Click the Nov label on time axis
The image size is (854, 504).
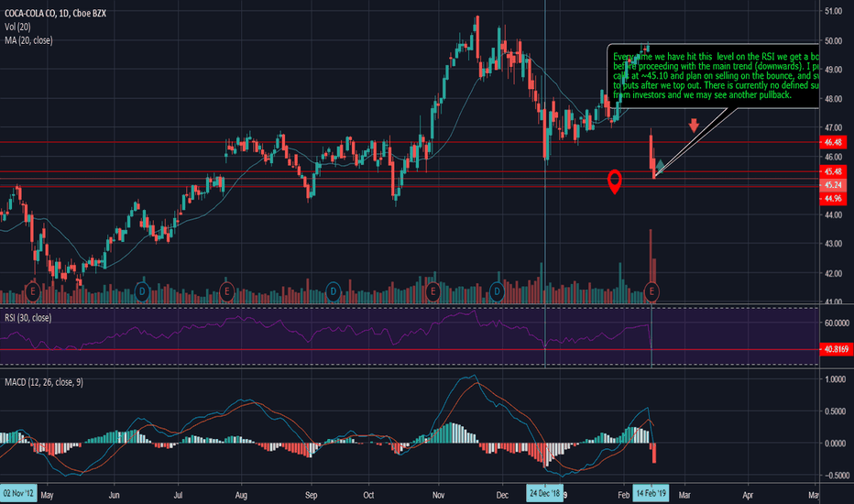coord(438,495)
